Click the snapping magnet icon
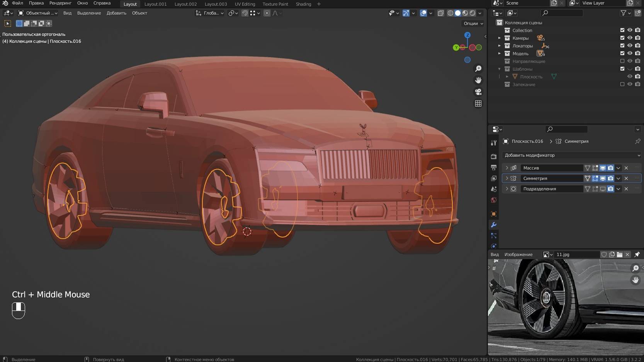Screen dimensions: 644x362 tap(245, 13)
